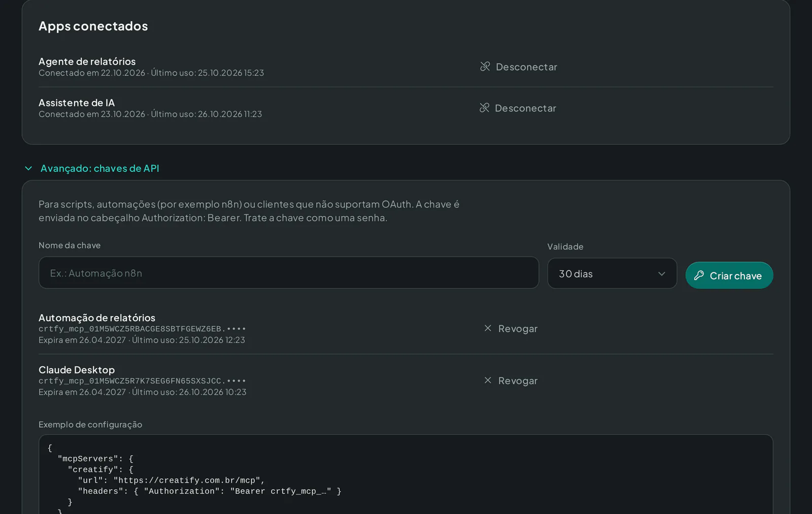Screen dimensions: 812x514
Task: Click the key string crtfy_mcp_01M5WCZ5RBACGE8SBTFGEWZ6EB
Action: pyautogui.click(x=142, y=329)
